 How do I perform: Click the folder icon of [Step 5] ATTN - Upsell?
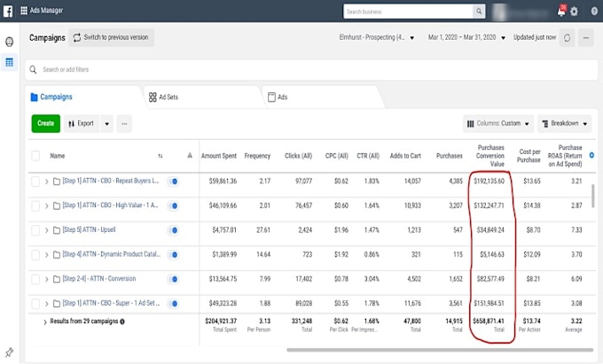pos(57,230)
